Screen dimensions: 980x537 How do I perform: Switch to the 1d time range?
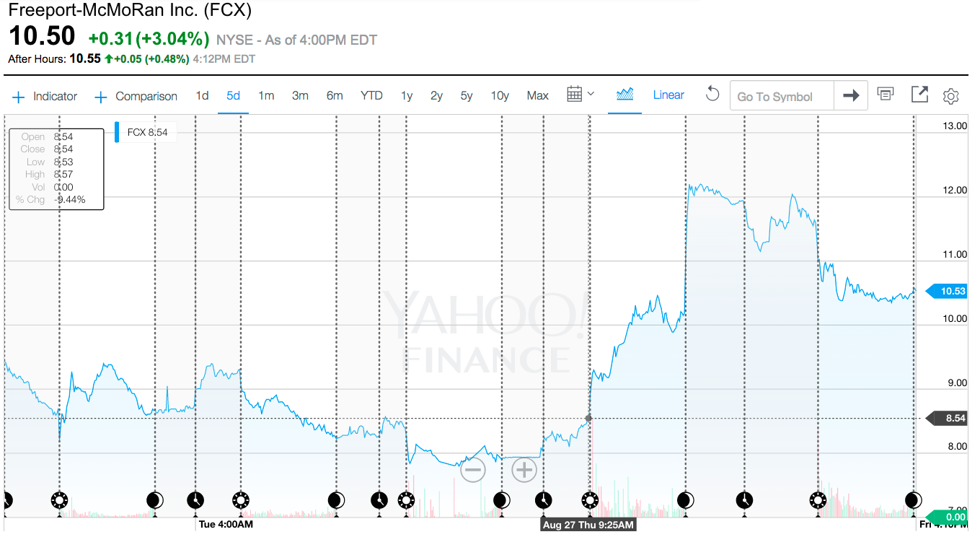pyautogui.click(x=203, y=95)
